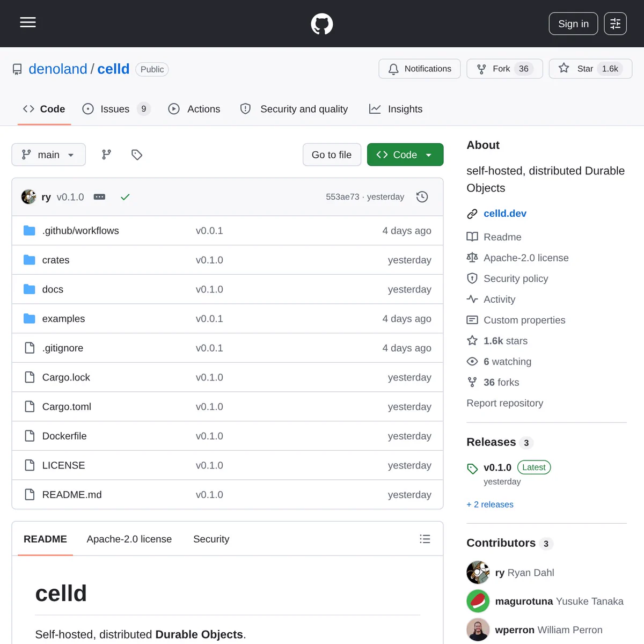Viewport: 644px width, 644px height.
Task: Open the README outline list icon
Action: coord(425,539)
